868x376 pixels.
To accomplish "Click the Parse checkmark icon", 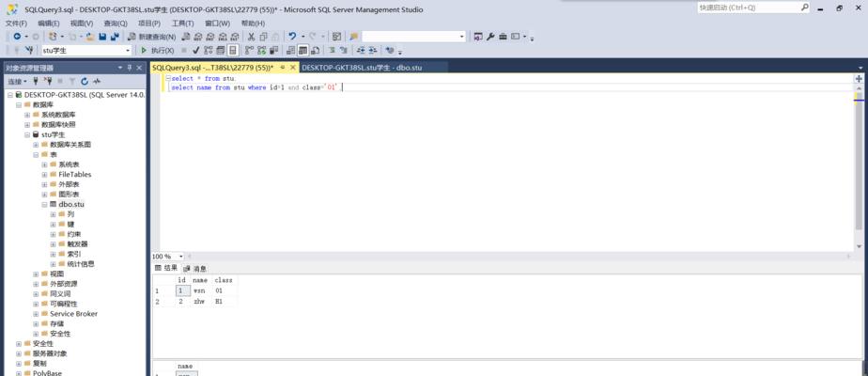I will pos(196,51).
